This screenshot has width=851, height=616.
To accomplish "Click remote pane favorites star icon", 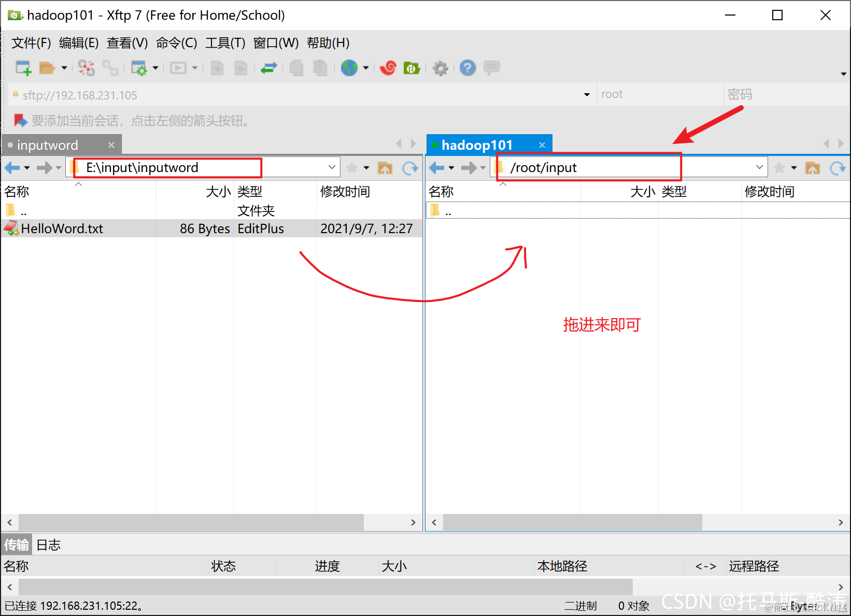I will [x=779, y=167].
